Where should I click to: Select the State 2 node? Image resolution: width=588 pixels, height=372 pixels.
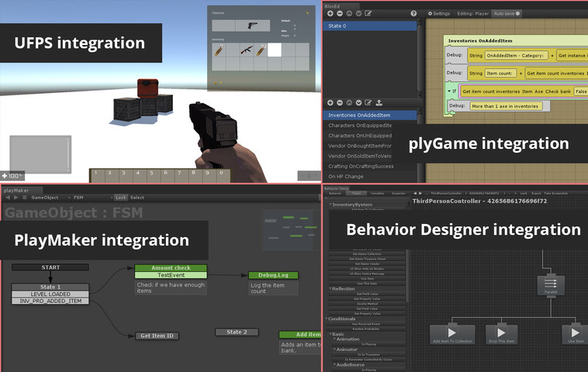237,332
